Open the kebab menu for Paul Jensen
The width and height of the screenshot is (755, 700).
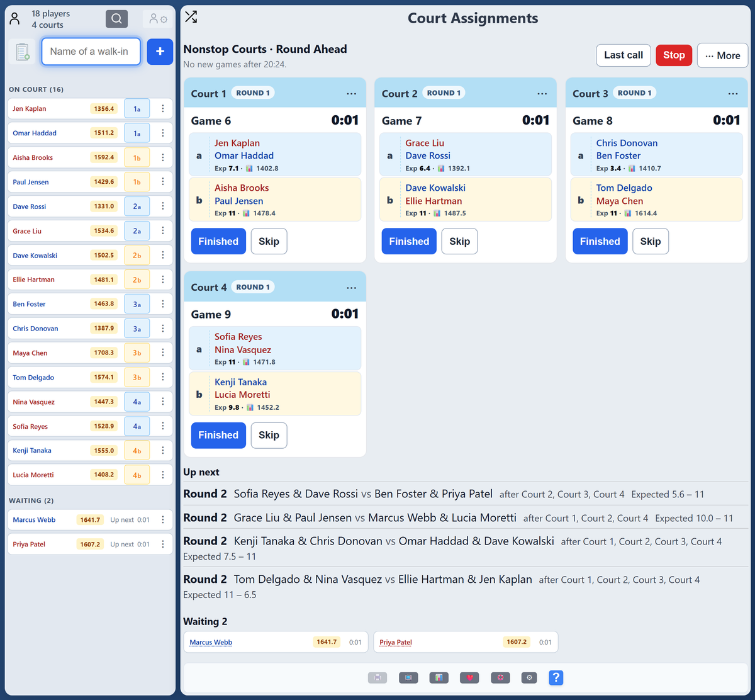(163, 181)
